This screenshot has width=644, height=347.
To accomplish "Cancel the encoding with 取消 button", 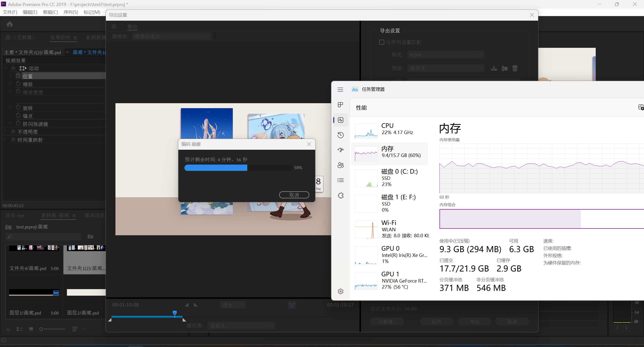I will (x=294, y=195).
